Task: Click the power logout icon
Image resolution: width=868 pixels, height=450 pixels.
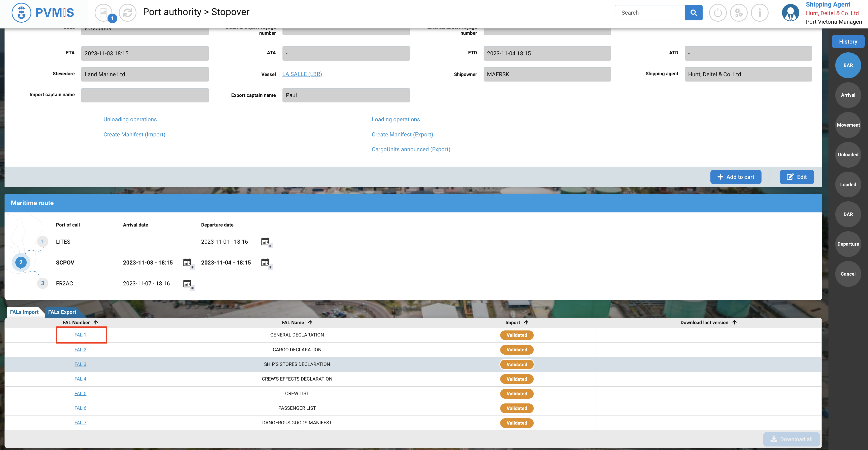Action: pyautogui.click(x=718, y=13)
